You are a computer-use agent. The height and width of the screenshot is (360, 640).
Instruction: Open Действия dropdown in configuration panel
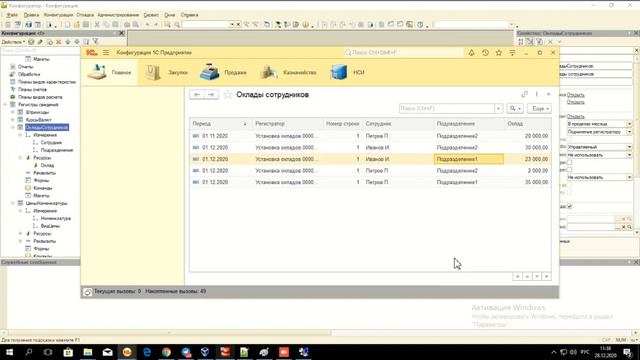13,42
